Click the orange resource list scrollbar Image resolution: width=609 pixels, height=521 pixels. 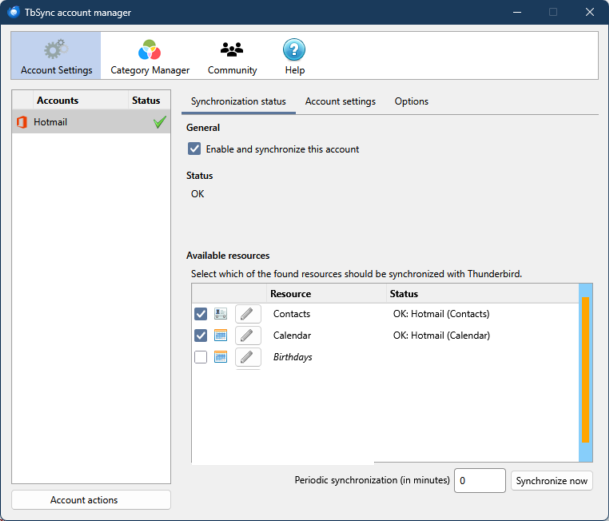(x=585, y=370)
